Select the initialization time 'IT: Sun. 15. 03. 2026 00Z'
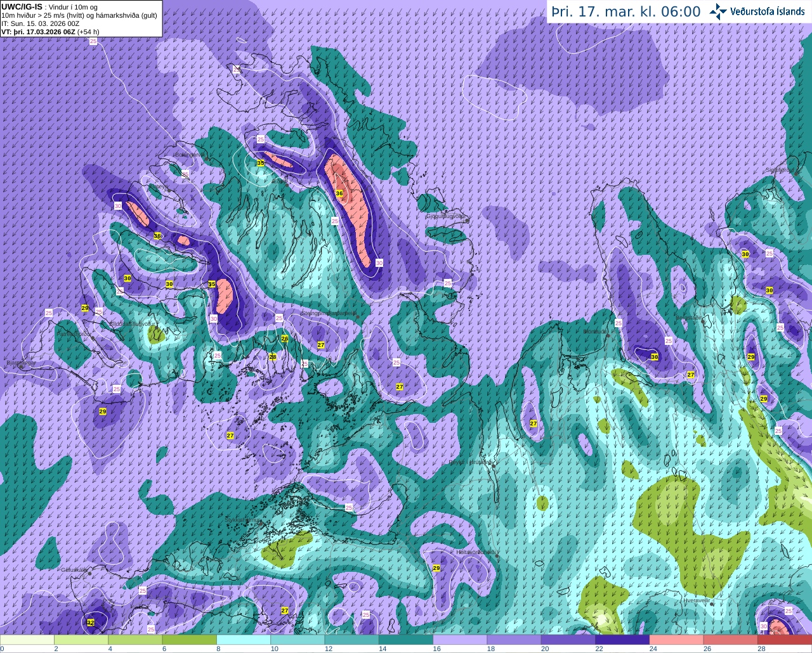812x653 pixels. (40, 23)
